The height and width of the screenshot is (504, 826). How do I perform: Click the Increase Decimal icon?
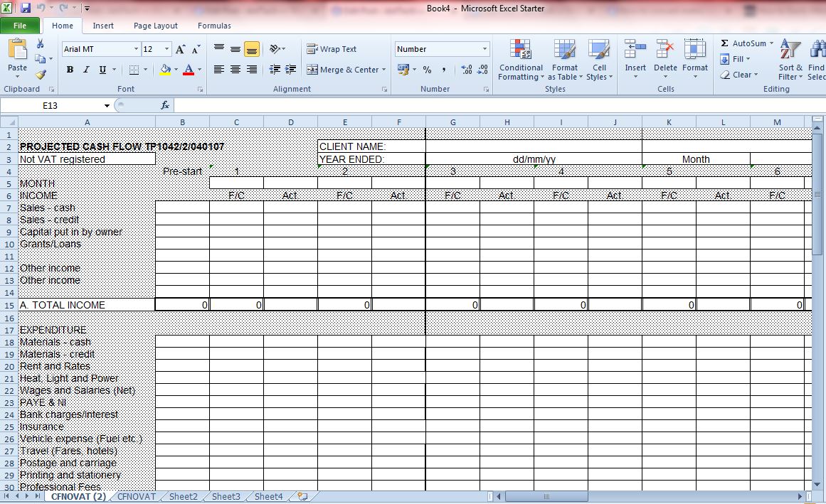(x=466, y=70)
